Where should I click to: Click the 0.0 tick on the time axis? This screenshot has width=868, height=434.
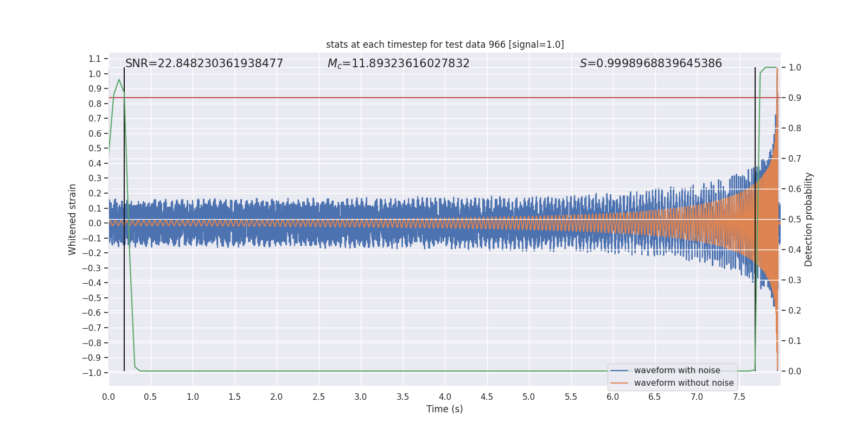point(108,397)
